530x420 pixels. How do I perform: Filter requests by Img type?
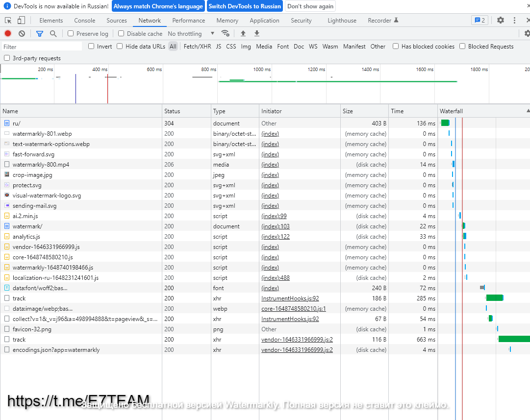tap(246, 46)
